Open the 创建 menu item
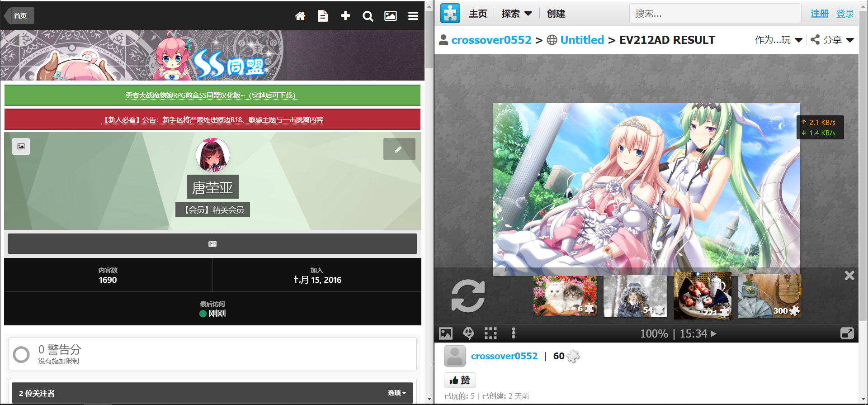 coord(556,14)
